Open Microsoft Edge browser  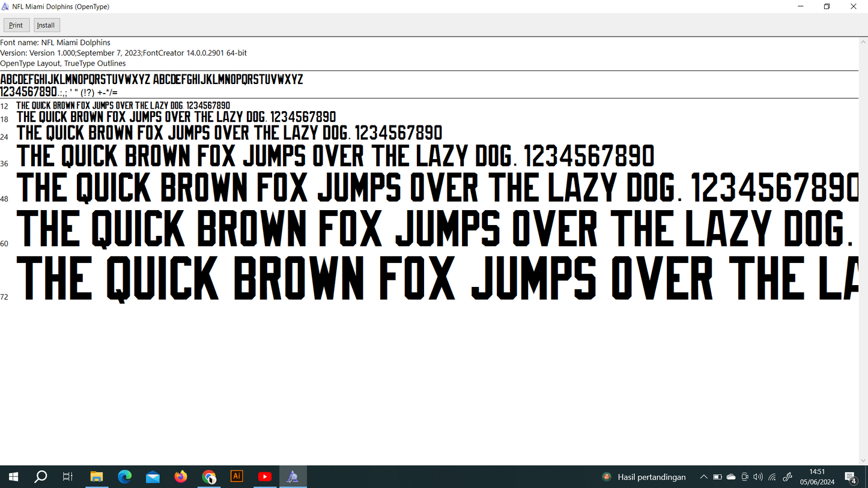pyautogui.click(x=125, y=477)
